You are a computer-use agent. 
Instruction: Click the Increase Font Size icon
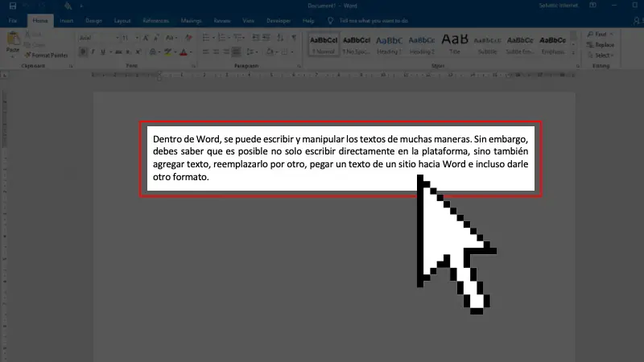point(146,38)
